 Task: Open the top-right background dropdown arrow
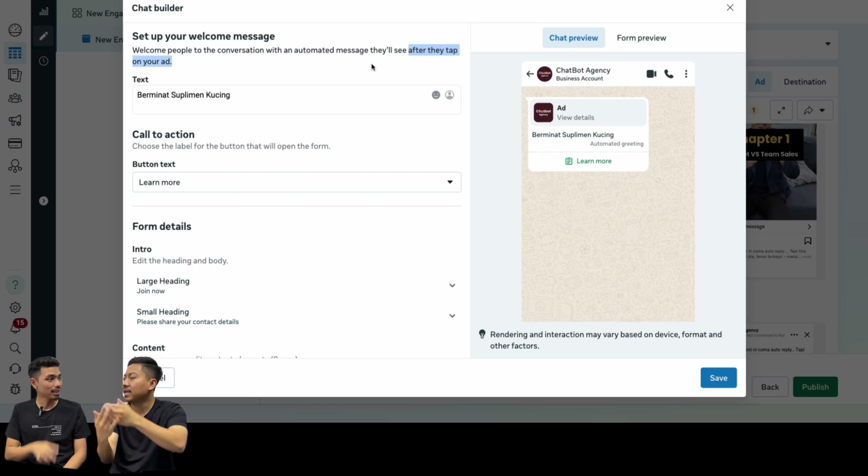click(828, 44)
